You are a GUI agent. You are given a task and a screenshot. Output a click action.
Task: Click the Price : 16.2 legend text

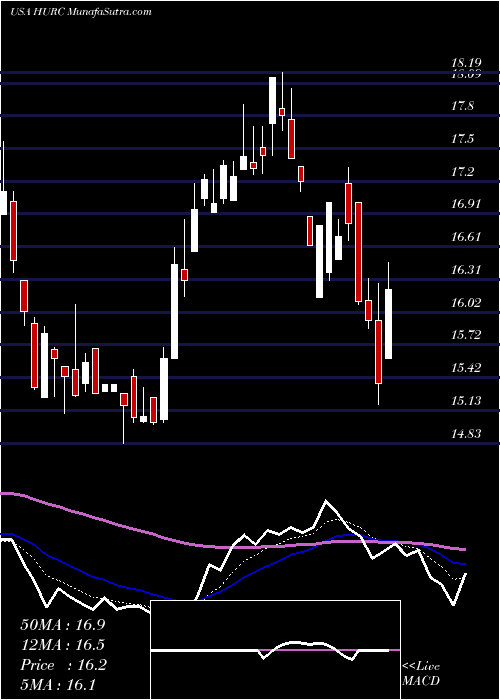[x=63, y=665]
